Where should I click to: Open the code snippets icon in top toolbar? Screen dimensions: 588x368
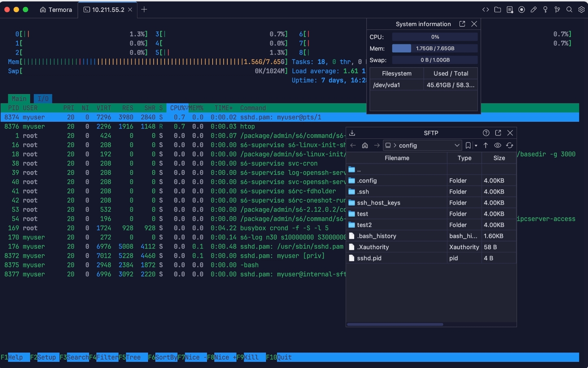click(486, 9)
